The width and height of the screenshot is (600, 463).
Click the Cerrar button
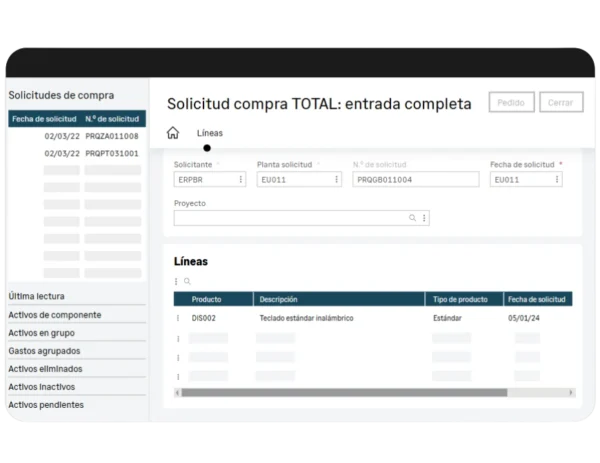(x=560, y=102)
